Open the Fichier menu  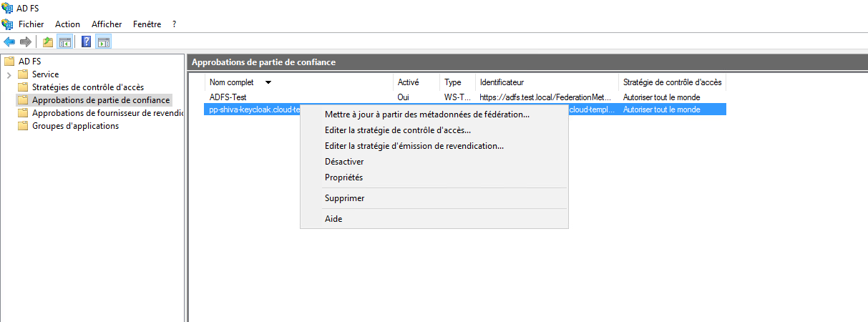coord(31,24)
